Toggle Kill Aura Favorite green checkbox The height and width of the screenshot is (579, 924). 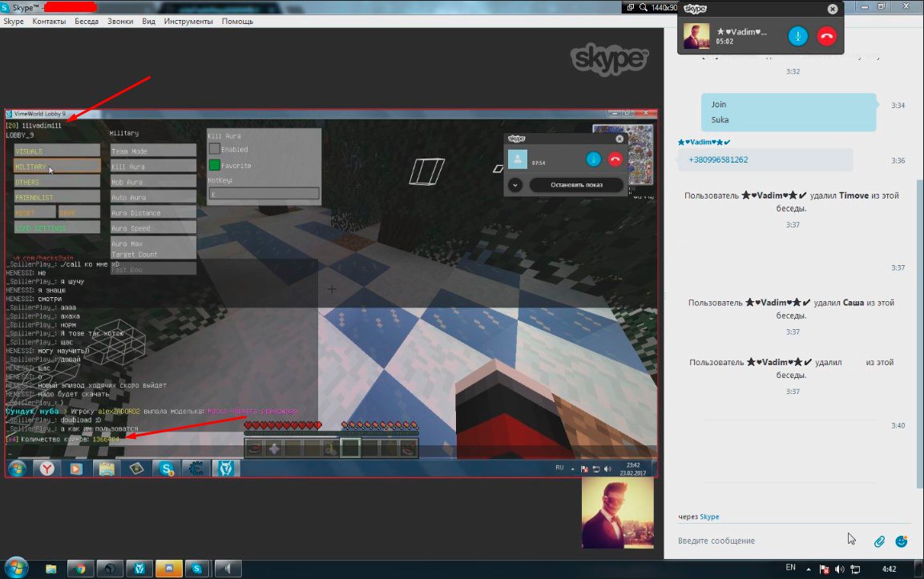[x=215, y=165]
